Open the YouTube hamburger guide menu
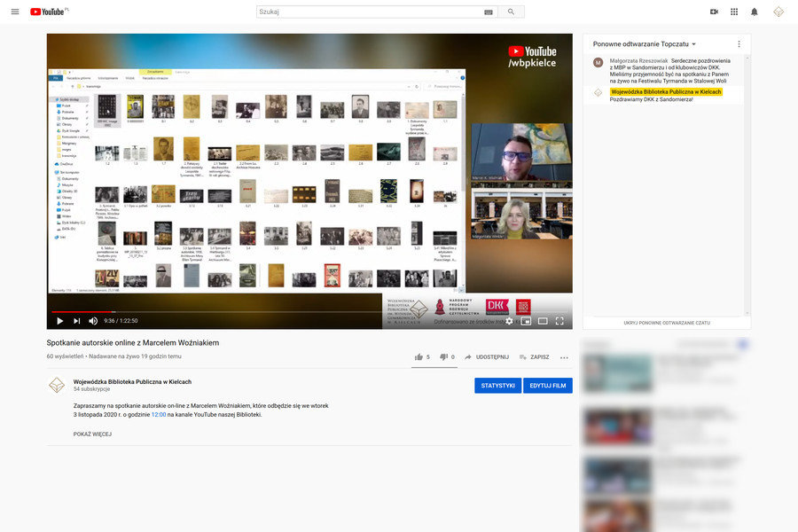The width and height of the screenshot is (798, 532). pyautogui.click(x=15, y=12)
